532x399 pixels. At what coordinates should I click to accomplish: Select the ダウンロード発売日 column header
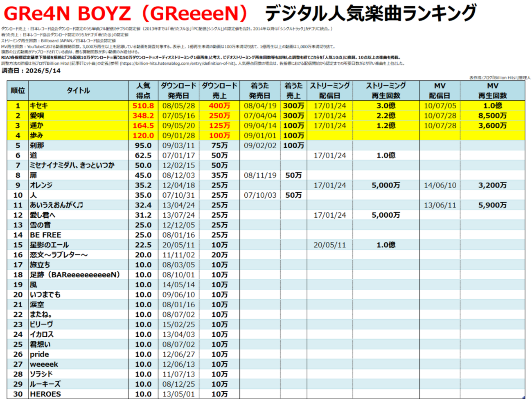tap(178, 90)
